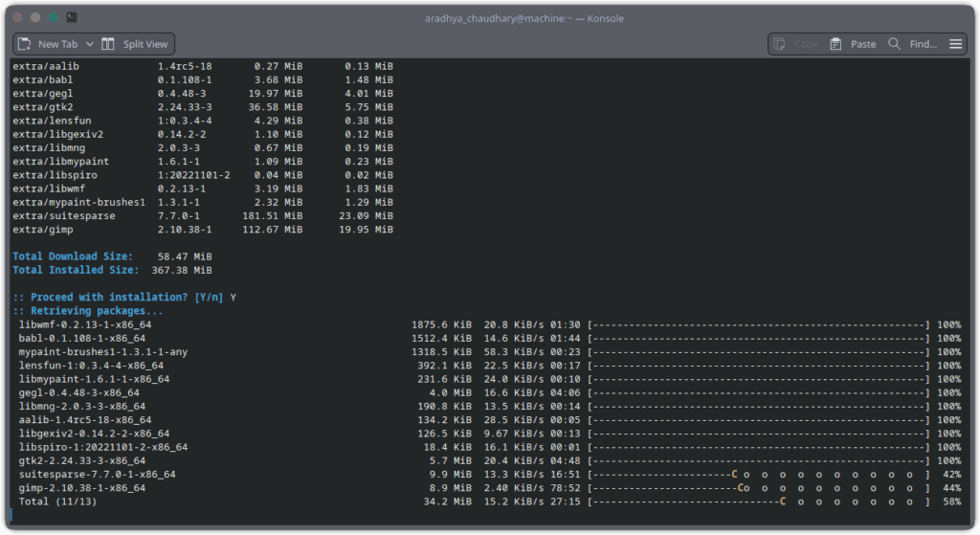980x535 pixels.
Task: Click the suitesparse-7.7.0-1-x86_64 download row
Action: point(489,475)
